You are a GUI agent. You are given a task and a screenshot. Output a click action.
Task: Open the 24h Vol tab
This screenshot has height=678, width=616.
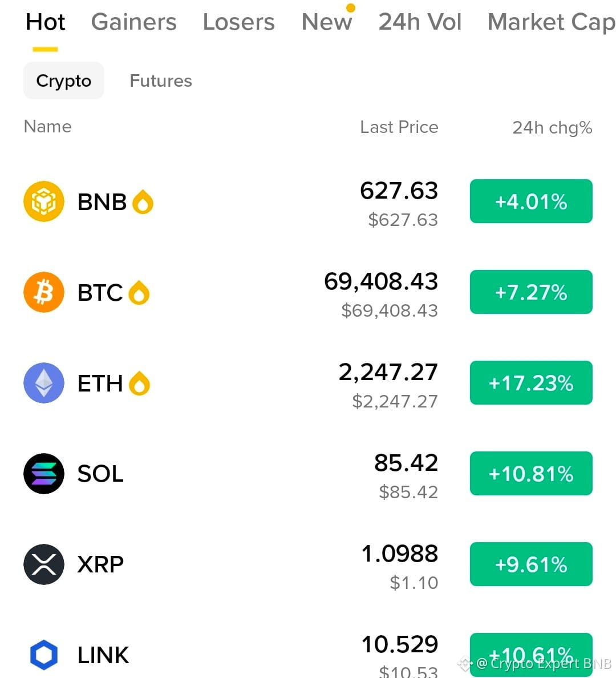(420, 22)
